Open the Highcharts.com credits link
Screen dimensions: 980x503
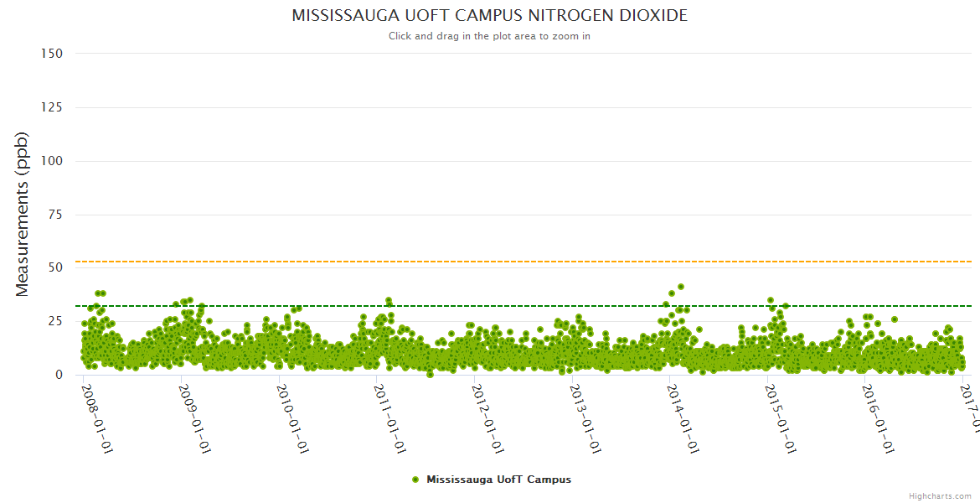click(x=940, y=496)
